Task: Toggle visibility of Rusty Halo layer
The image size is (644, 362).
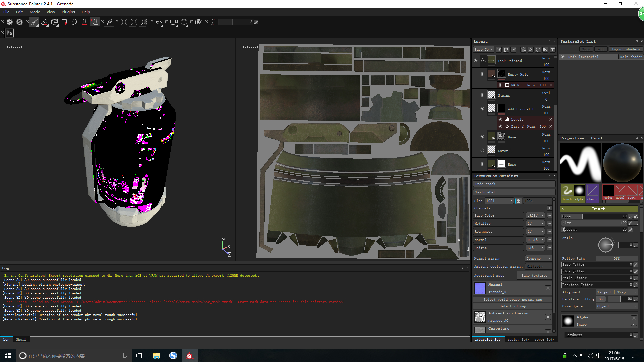Action: pyautogui.click(x=482, y=74)
